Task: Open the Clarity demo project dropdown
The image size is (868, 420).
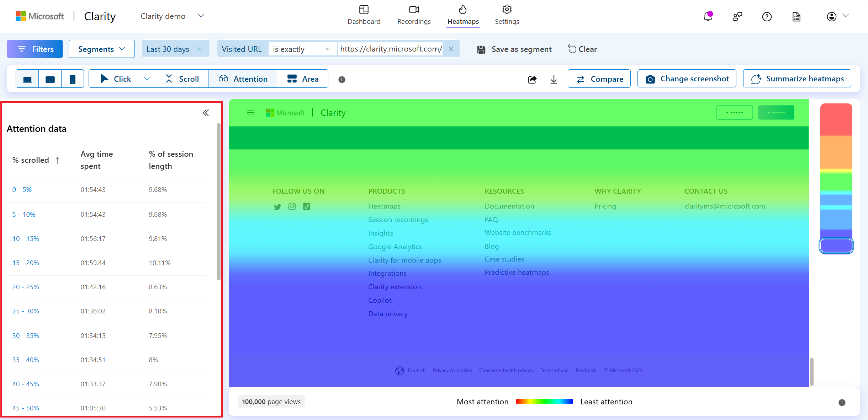Action: click(173, 16)
